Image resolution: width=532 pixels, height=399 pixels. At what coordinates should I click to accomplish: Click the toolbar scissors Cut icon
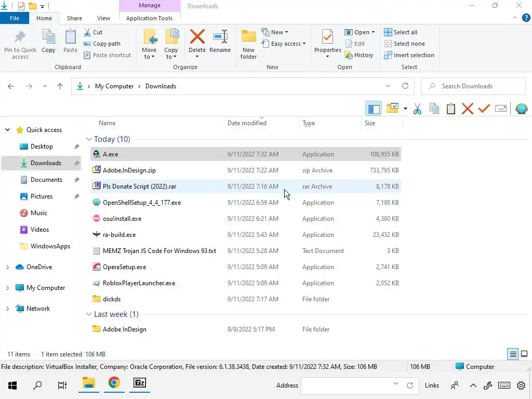417,109
